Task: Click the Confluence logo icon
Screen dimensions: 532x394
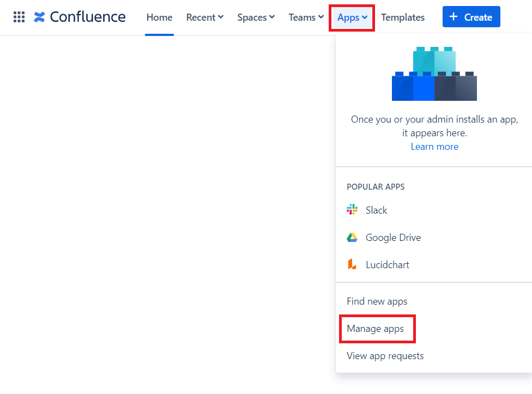Action: (x=39, y=17)
